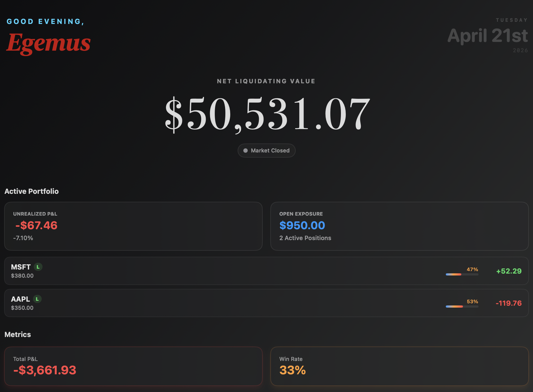Screen dimensions: 533x392
Task: Click the AAPL 53% allocation bar
Action: pyautogui.click(x=462, y=307)
